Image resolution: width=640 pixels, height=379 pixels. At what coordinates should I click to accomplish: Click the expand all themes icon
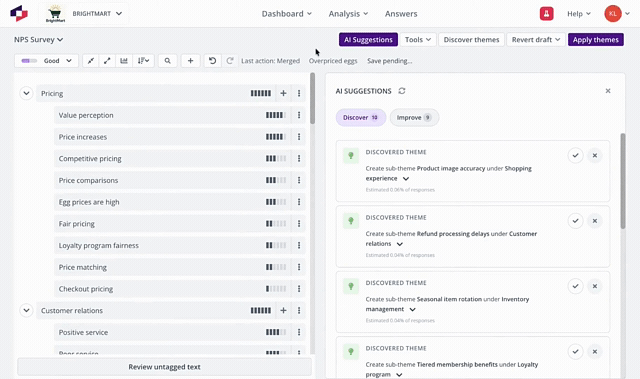(107, 61)
